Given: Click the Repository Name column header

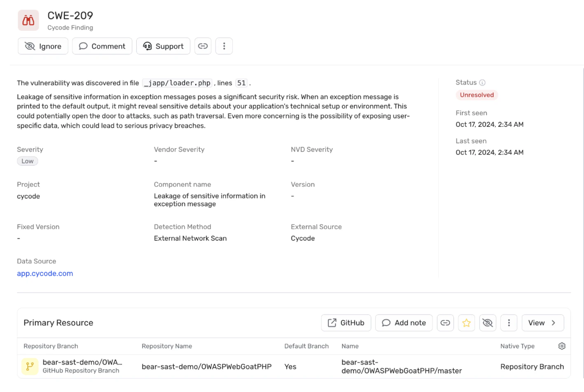Looking at the screenshot, I should tap(167, 346).
